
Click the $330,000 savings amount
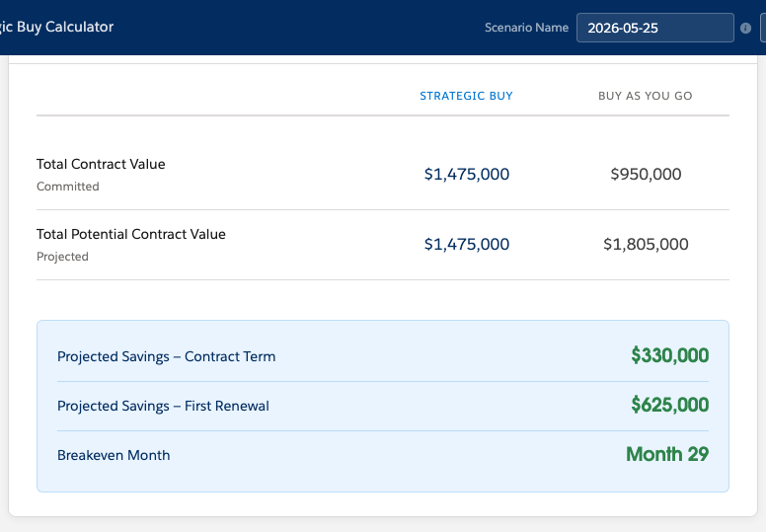[x=670, y=355]
